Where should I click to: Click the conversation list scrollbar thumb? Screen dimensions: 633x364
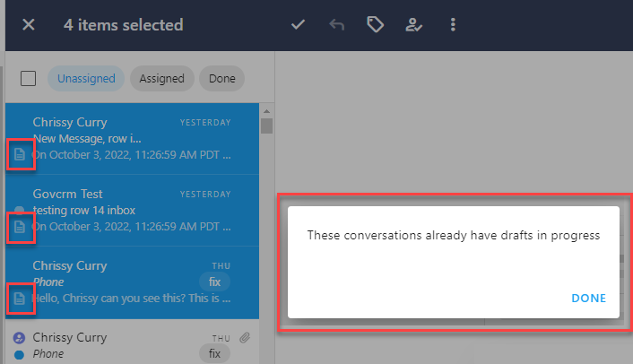(x=266, y=126)
